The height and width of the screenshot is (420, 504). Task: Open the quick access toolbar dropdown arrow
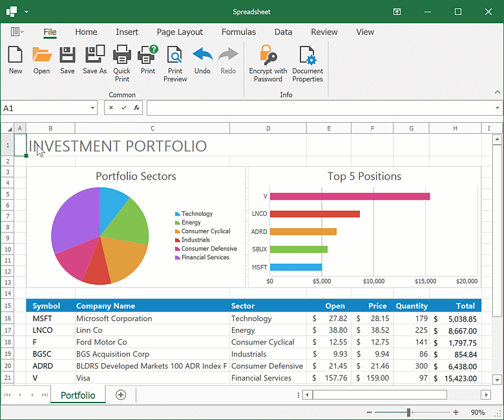(26, 12)
